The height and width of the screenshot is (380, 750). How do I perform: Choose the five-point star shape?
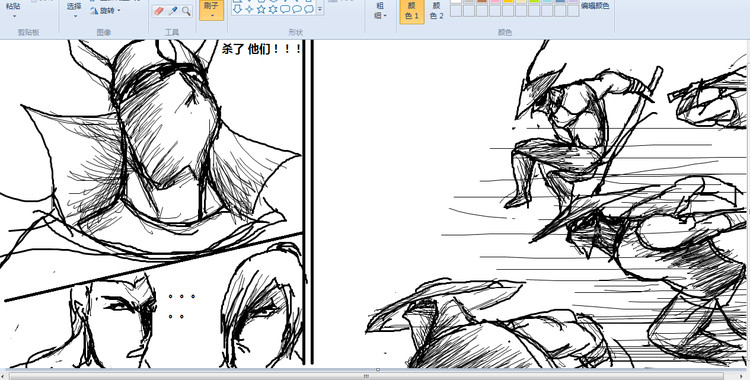(x=261, y=9)
